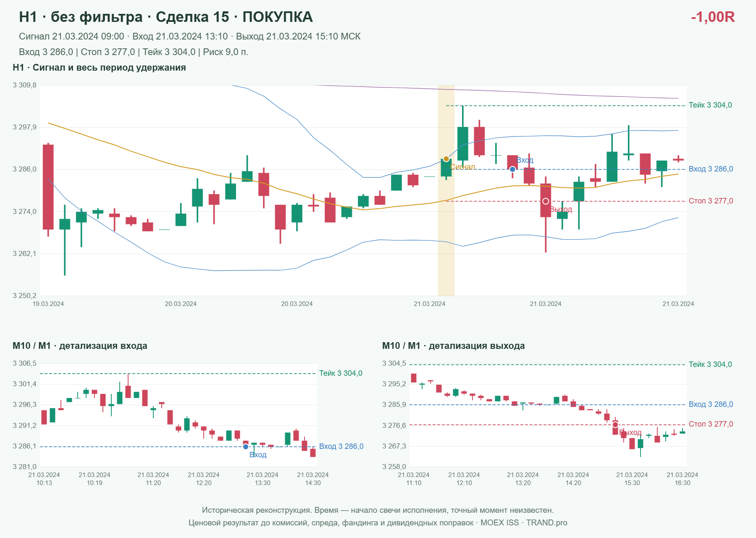Image resolution: width=756 pixels, height=538 pixels.
Task: Click 'Вход 3 286,0' label in entry detail chart
Action: point(341,446)
